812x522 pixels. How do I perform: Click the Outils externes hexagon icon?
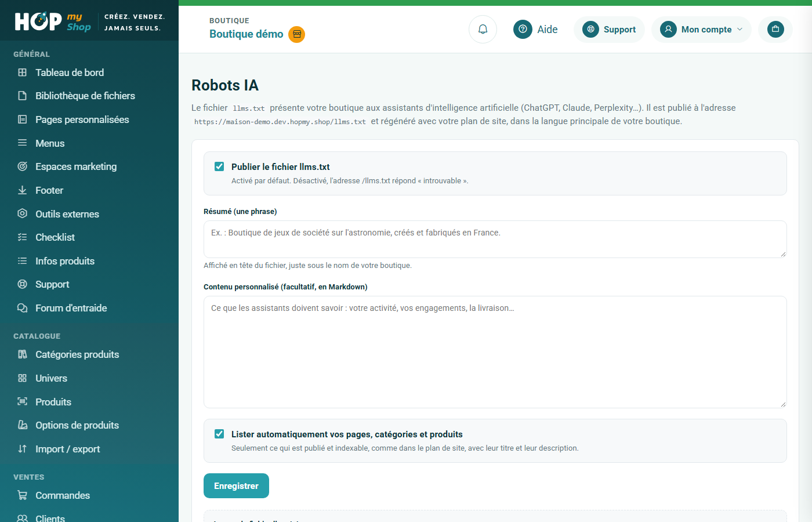[x=22, y=213]
